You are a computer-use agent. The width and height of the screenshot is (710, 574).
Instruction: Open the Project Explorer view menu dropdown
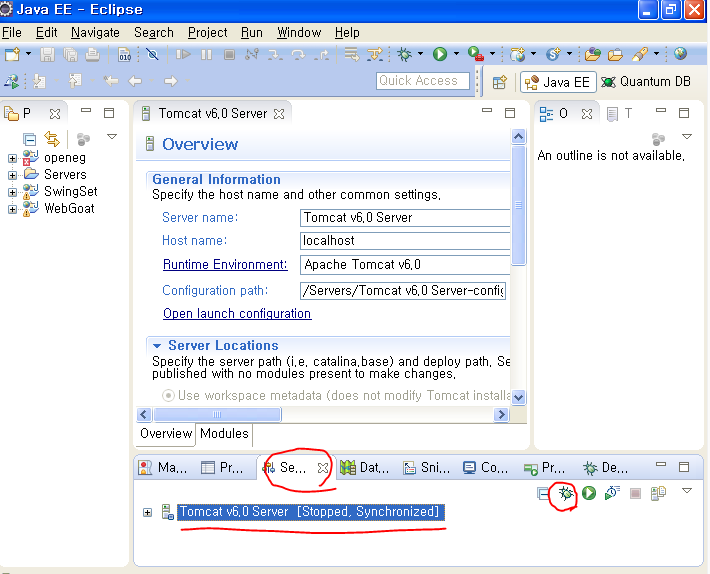(112, 136)
